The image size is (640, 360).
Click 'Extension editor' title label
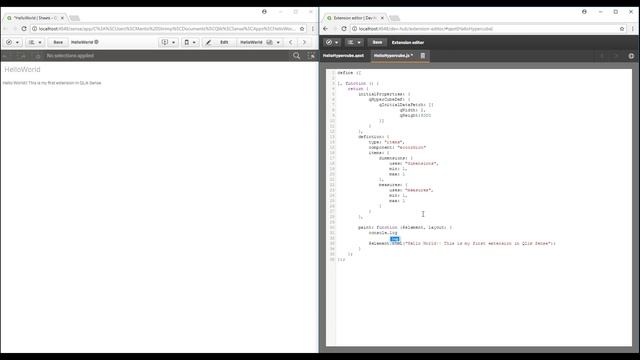(x=408, y=42)
